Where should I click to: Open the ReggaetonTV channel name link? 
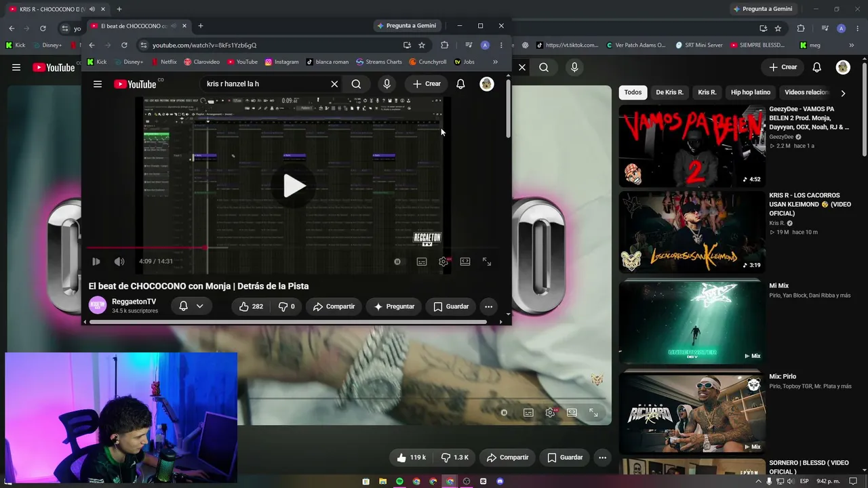pyautogui.click(x=134, y=302)
